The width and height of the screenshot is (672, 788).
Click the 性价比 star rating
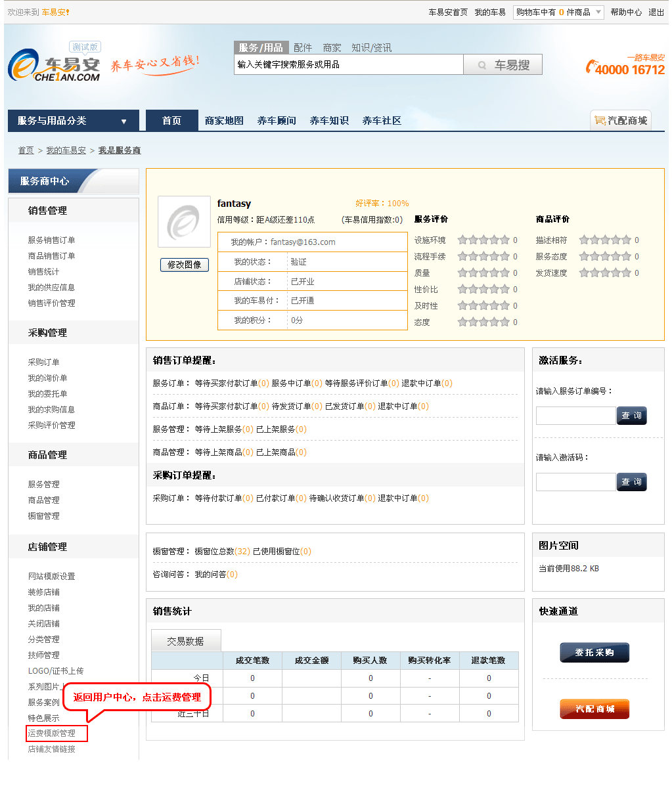[x=483, y=290]
